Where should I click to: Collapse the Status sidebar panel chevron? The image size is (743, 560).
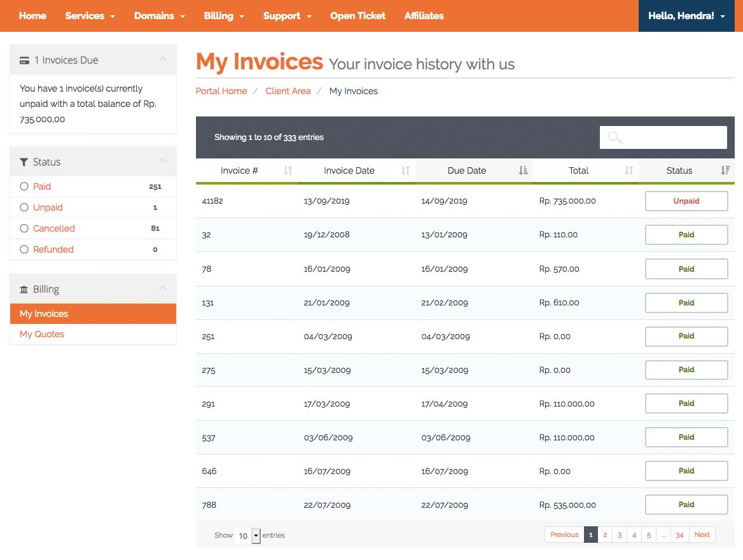(x=163, y=161)
